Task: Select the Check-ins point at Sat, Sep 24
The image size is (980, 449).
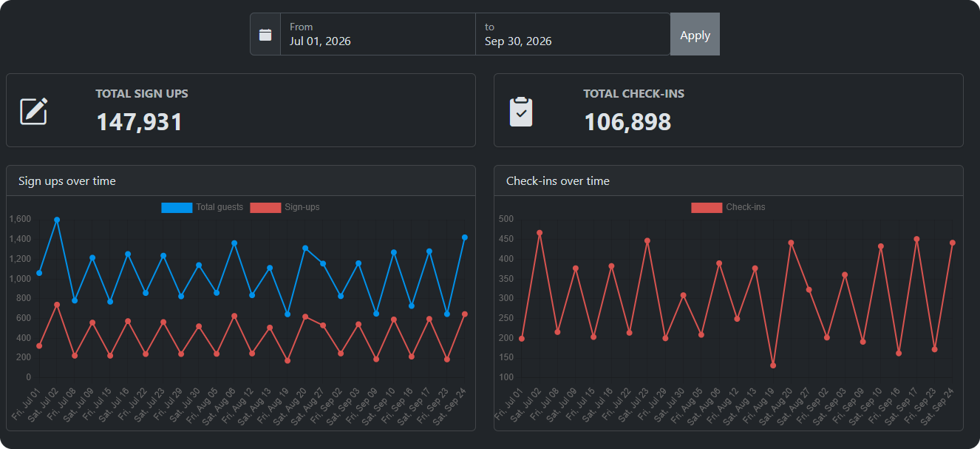Action: point(953,243)
